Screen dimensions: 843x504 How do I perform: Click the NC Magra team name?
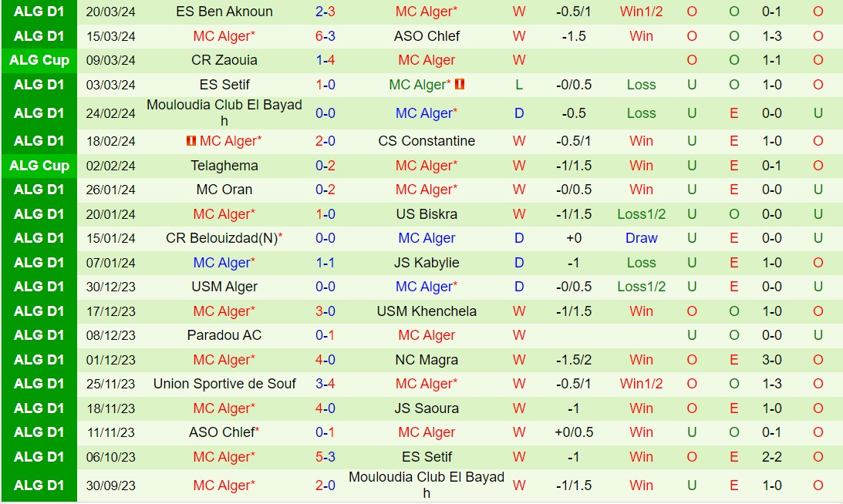(x=427, y=360)
